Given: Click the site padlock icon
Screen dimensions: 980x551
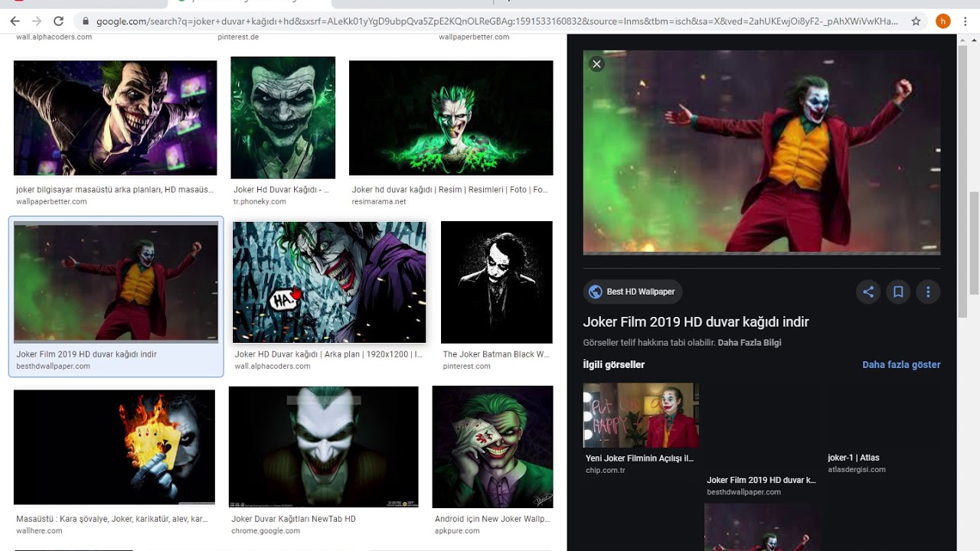Looking at the screenshot, I should pyautogui.click(x=85, y=21).
